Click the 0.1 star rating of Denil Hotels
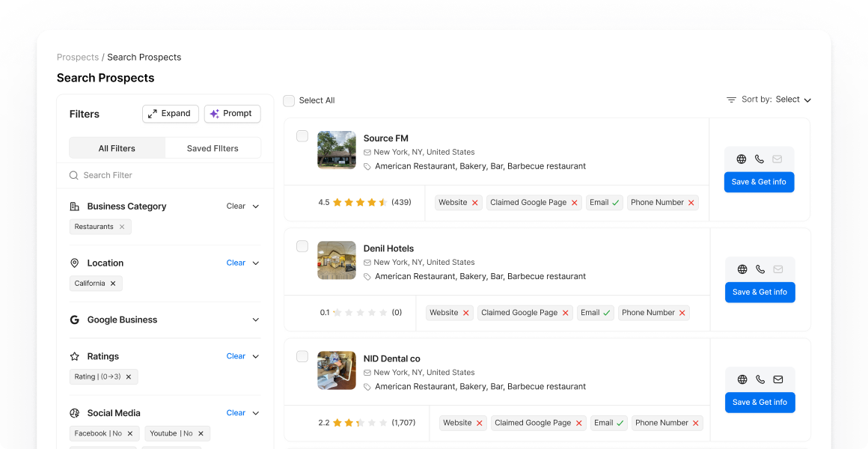This screenshot has width=868, height=449. click(361, 313)
